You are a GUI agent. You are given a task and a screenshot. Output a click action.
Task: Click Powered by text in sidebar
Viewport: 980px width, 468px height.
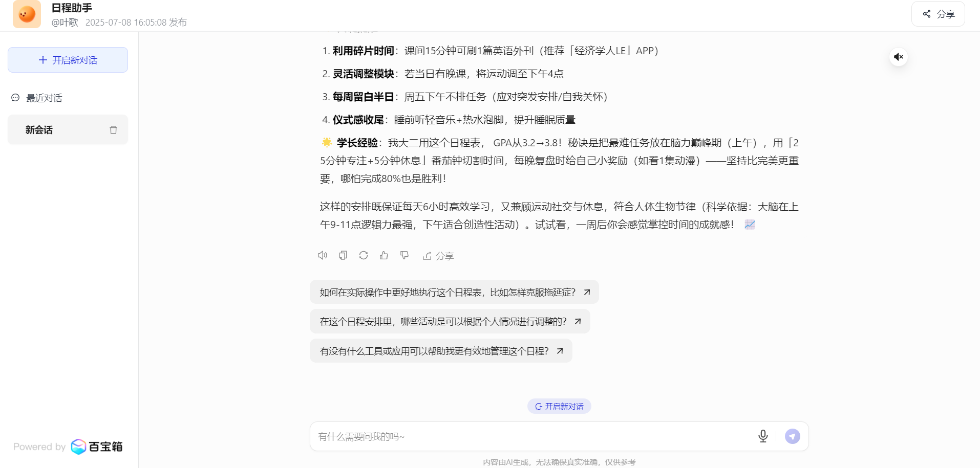coord(39,447)
